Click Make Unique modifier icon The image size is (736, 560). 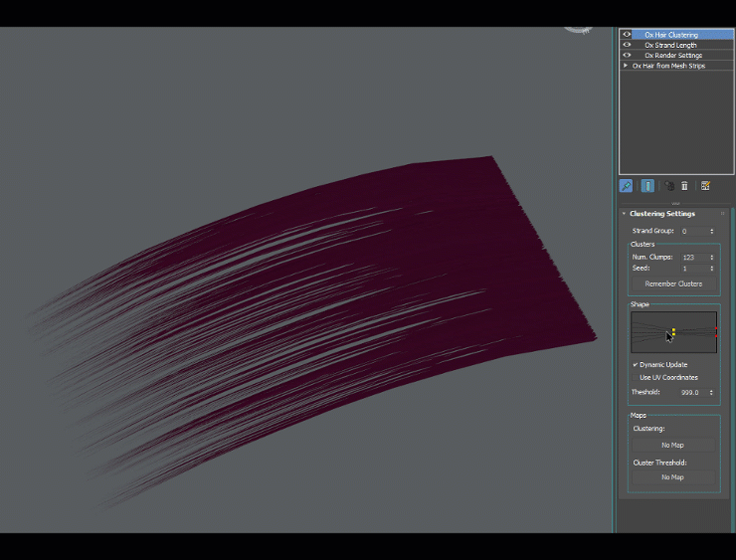669,186
